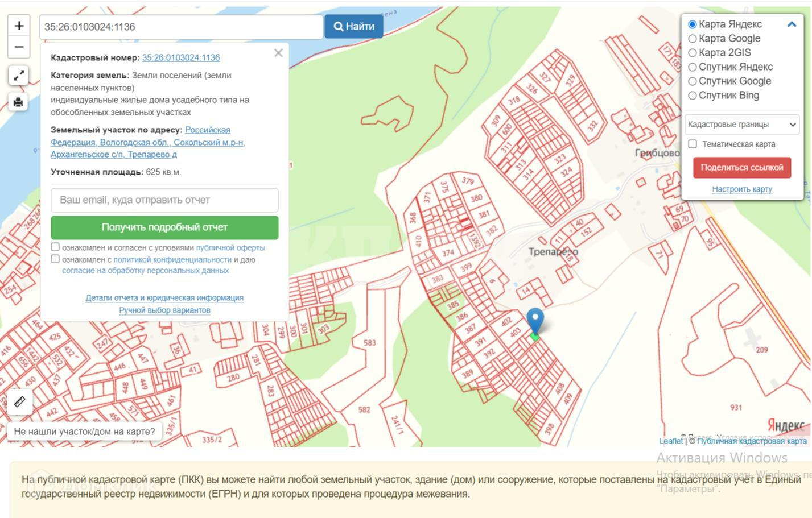Switch to Спутник Яндекс layer
Screen dimensions: 812x518
[x=693, y=67]
